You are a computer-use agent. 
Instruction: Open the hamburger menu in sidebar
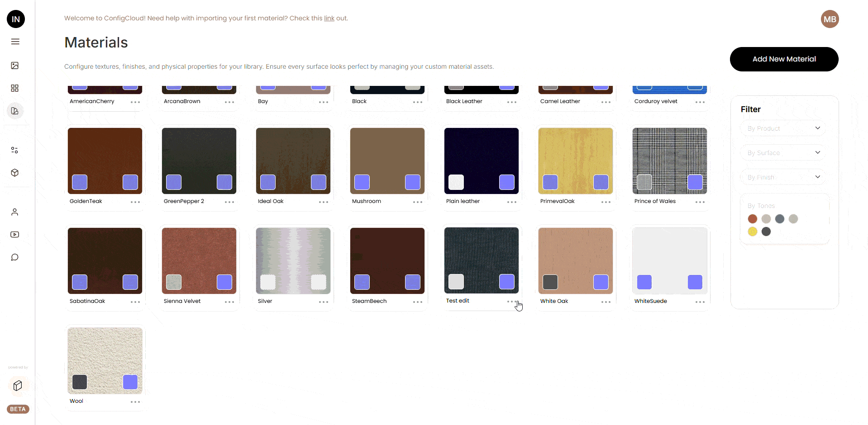(15, 42)
